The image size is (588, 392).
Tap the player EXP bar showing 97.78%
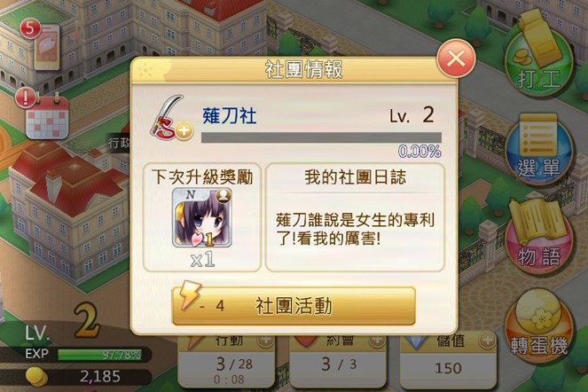99,355
